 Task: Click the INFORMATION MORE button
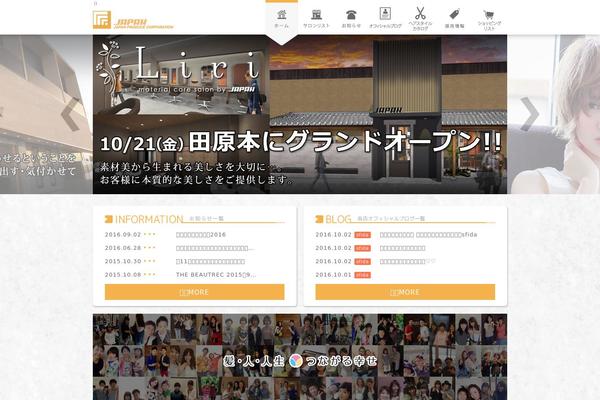194,292
